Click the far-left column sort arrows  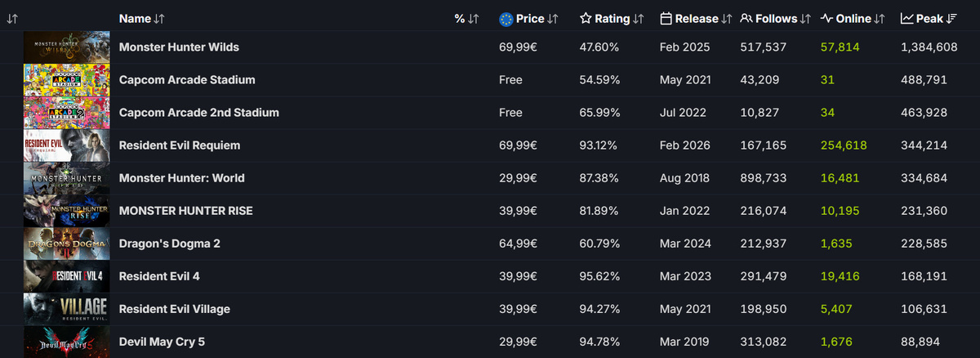[x=11, y=19]
